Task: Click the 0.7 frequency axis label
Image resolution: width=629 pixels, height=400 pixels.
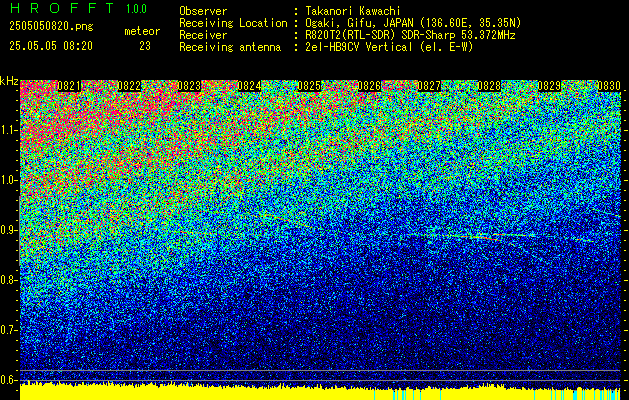Action: point(7,330)
